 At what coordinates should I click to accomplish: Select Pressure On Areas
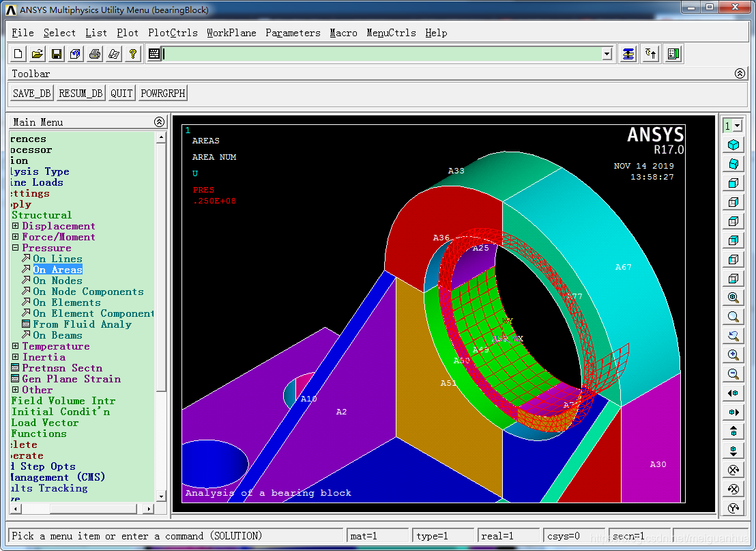click(x=57, y=270)
